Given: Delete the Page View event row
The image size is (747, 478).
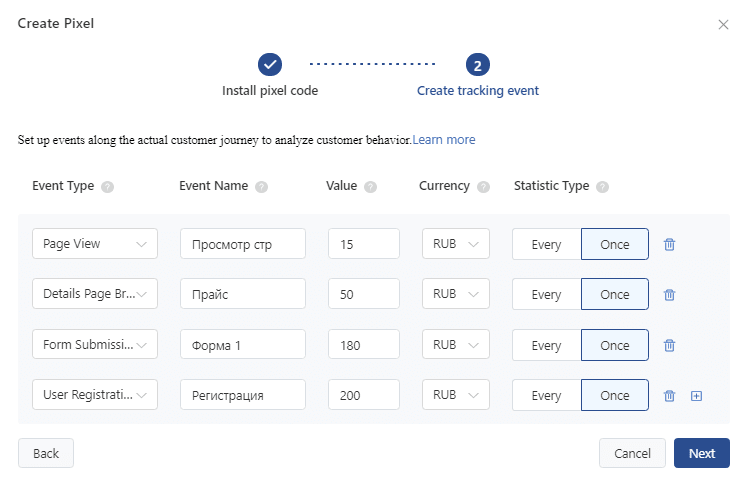Looking at the screenshot, I should coord(669,244).
